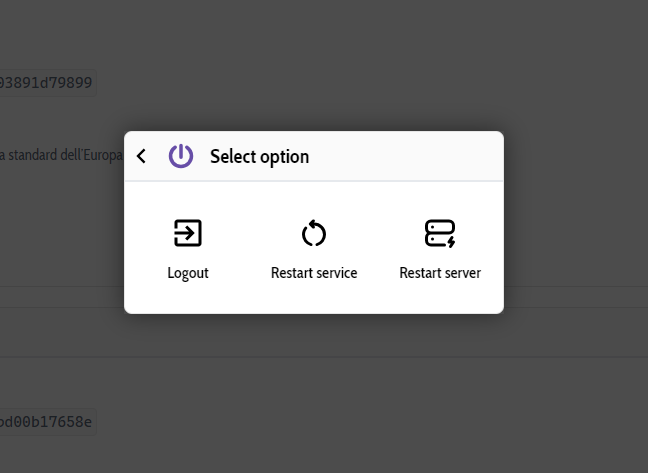Choose the Restart server text label
The width and height of the screenshot is (648, 473).
(x=440, y=273)
